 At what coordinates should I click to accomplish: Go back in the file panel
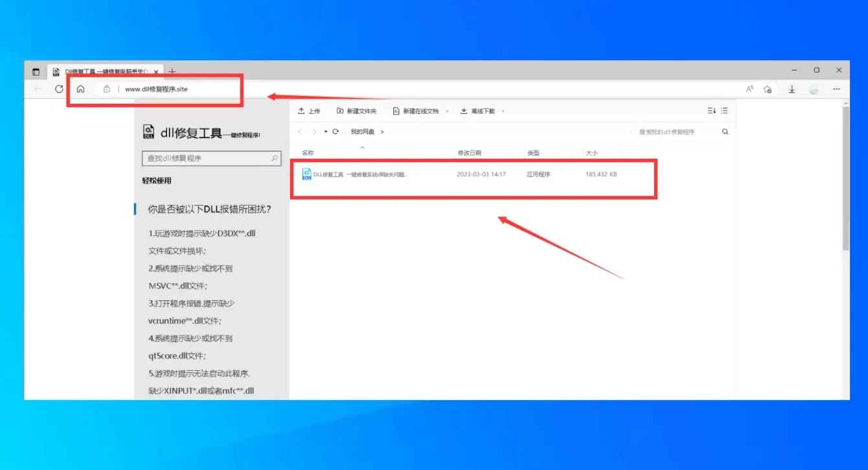pyautogui.click(x=299, y=132)
